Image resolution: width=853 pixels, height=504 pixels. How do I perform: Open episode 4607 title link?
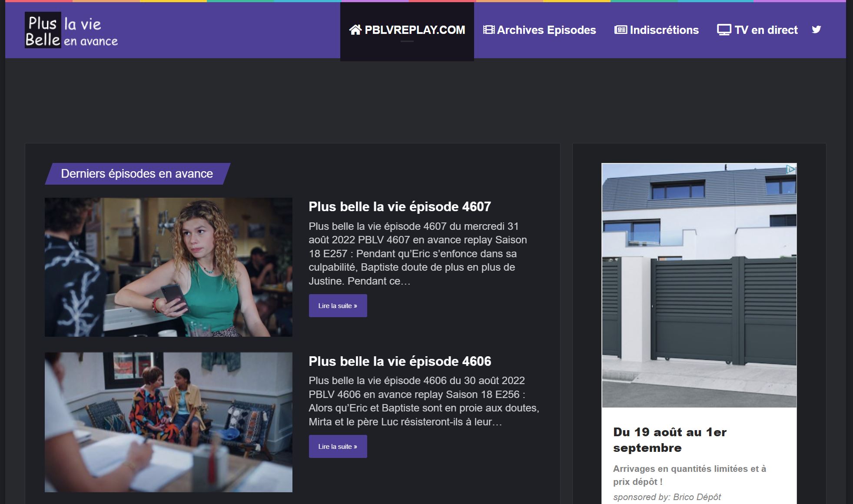pos(399,207)
